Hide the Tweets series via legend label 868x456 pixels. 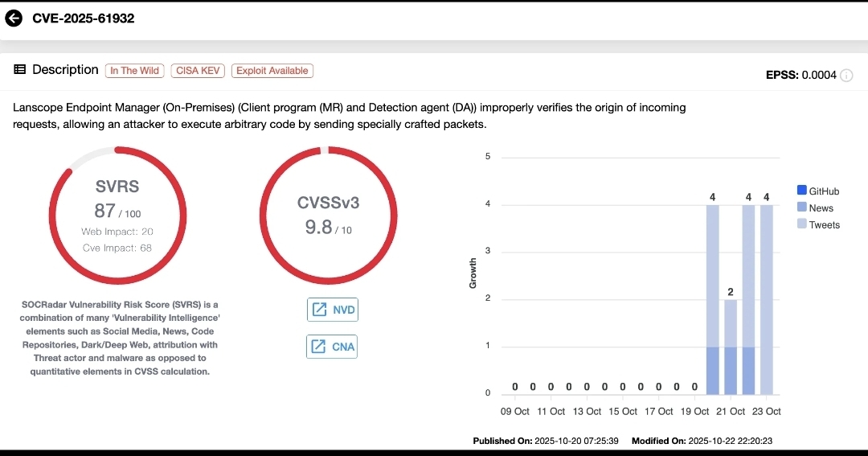pos(824,225)
